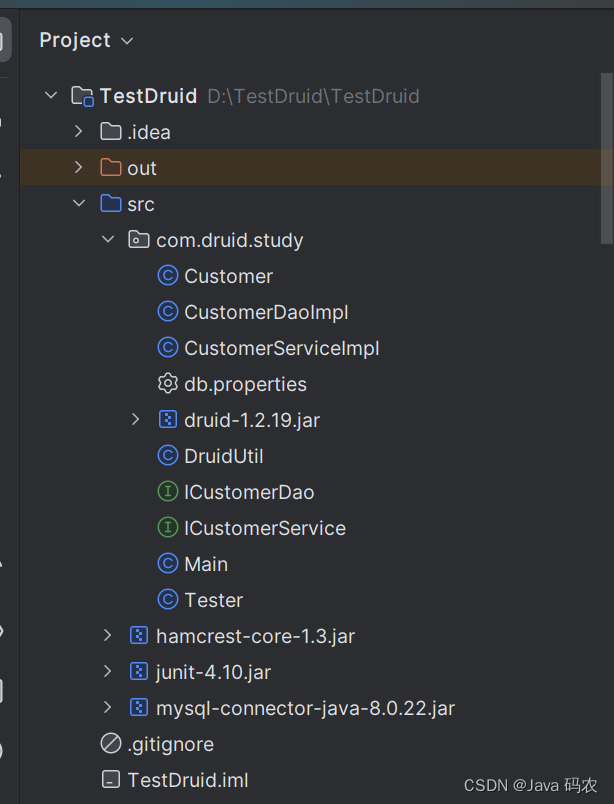Select the Customer class icon

[167, 275]
